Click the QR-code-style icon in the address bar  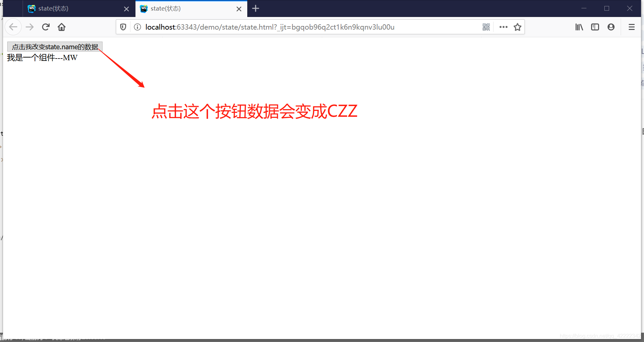point(486,27)
